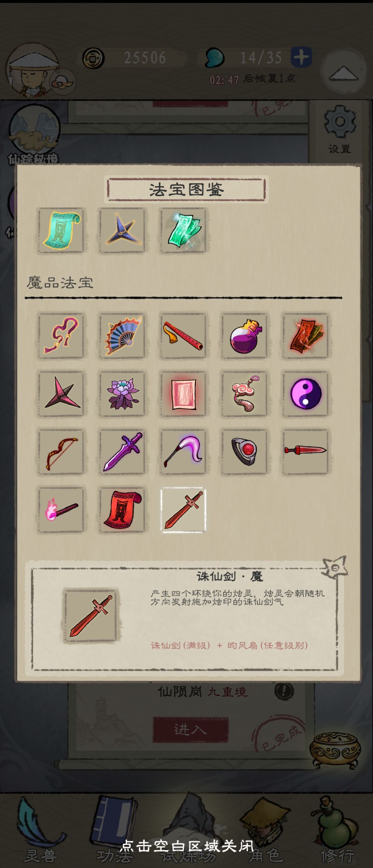Screen dimensions: 373x868
Task: Click the 诛仙剑·魔 detail thumbnail
Action: (x=91, y=616)
